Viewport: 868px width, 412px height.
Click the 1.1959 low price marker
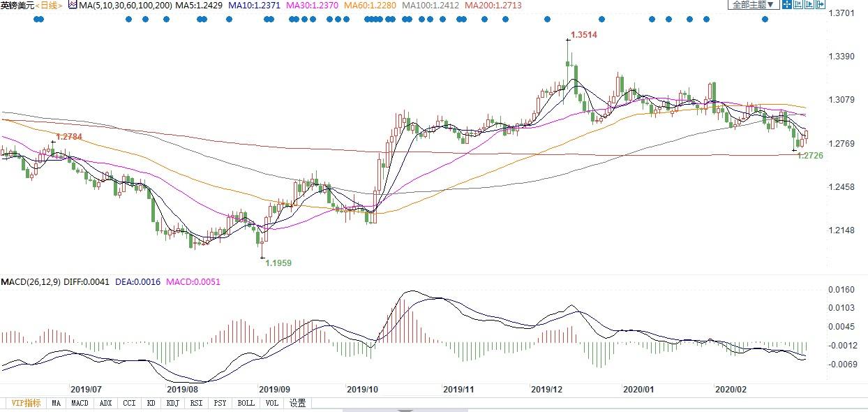278,263
